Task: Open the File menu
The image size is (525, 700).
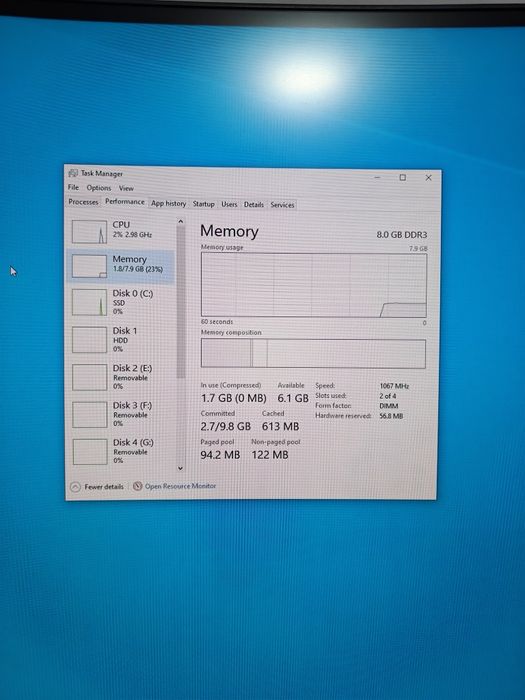Action: [73, 187]
